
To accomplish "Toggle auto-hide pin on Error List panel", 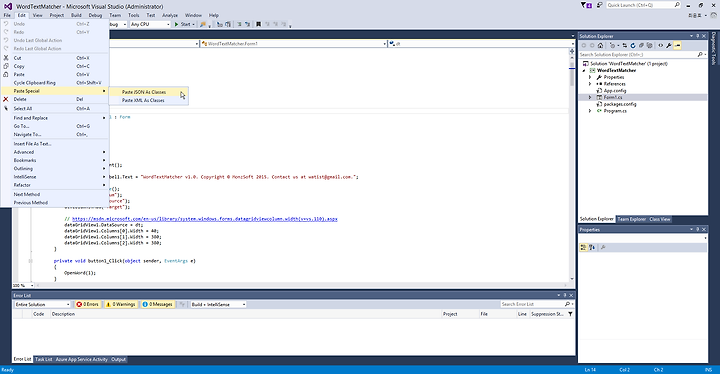I will tap(565, 295).
